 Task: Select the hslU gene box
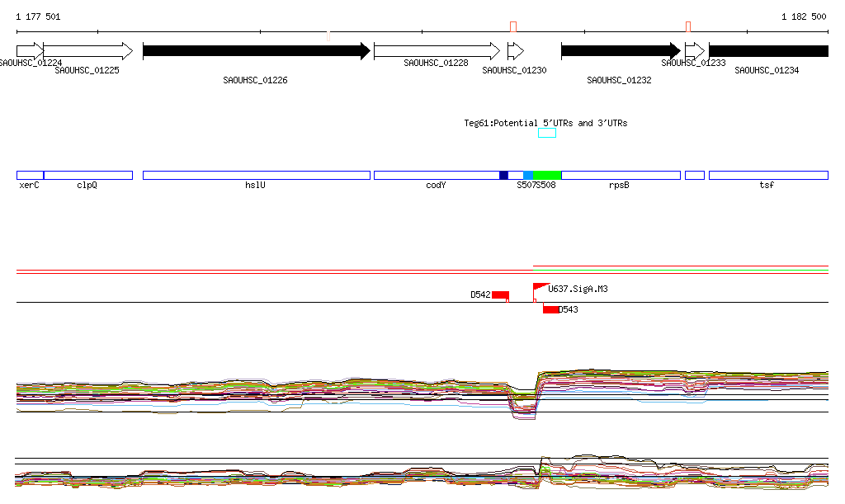pyautogui.click(x=256, y=175)
